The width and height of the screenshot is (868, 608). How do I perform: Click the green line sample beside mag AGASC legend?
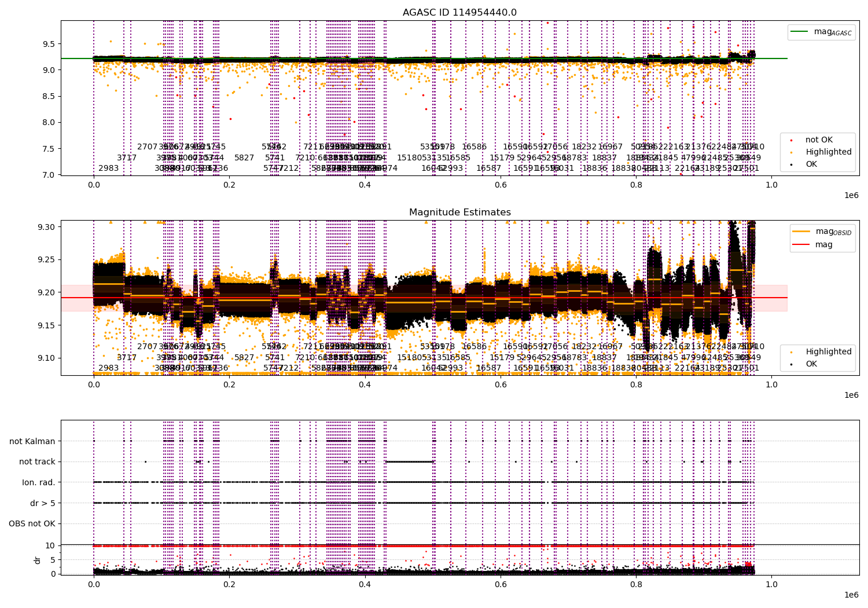coord(800,32)
